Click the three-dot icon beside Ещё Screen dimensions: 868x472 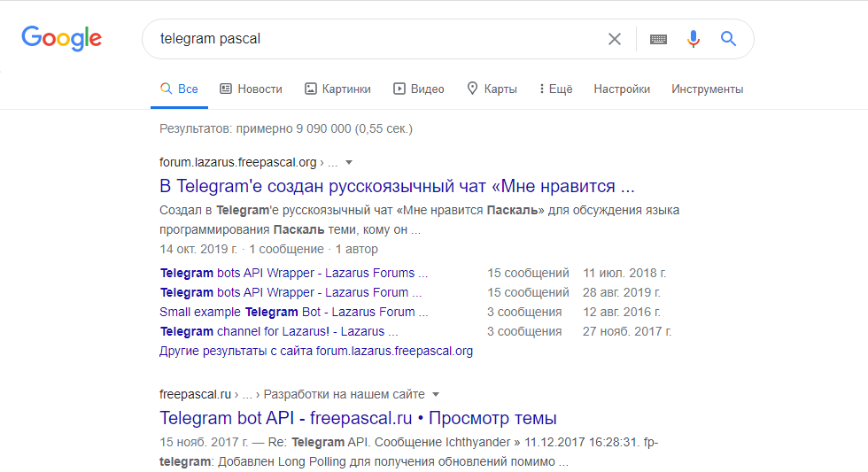tap(541, 89)
